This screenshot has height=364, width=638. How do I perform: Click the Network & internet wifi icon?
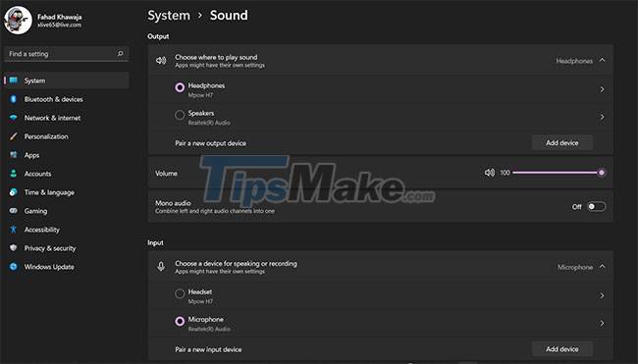coord(14,118)
